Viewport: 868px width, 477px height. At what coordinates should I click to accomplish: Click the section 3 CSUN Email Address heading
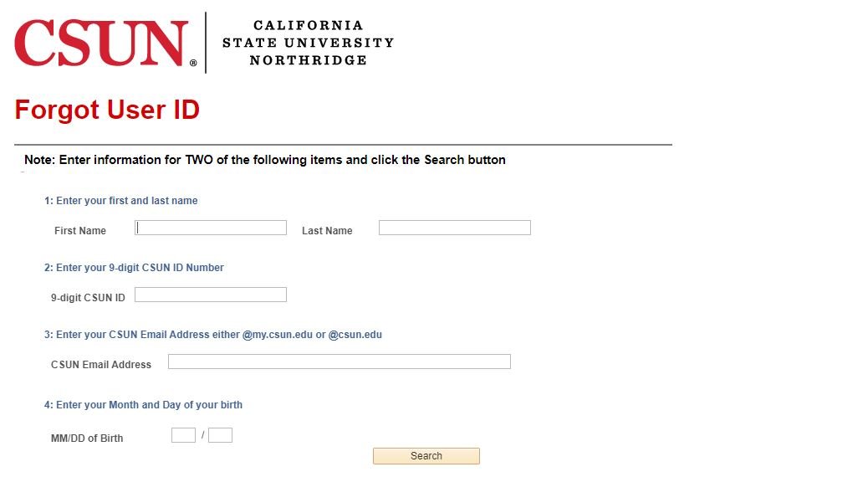(x=212, y=335)
